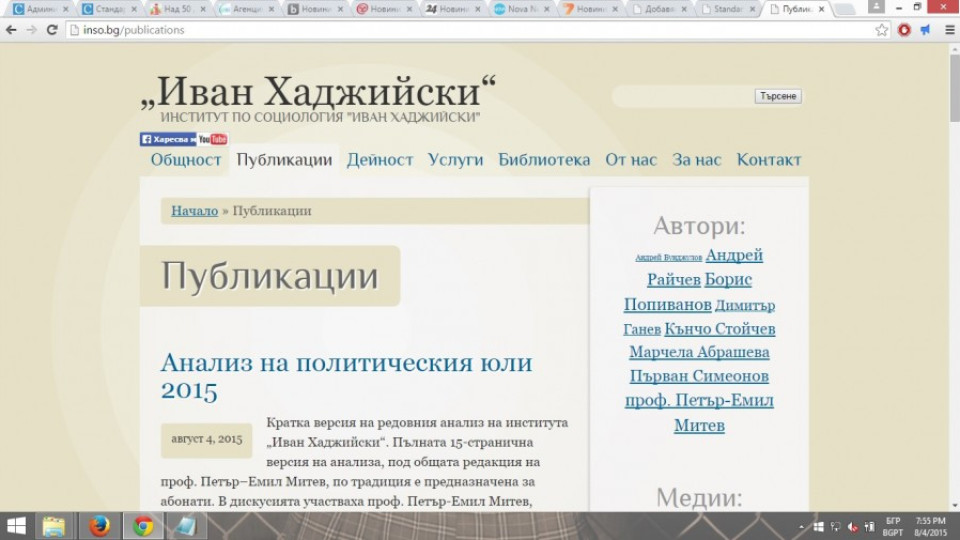The height and width of the screenshot is (540, 960).
Task: Open the За нас menu item
Action: pyautogui.click(x=697, y=160)
